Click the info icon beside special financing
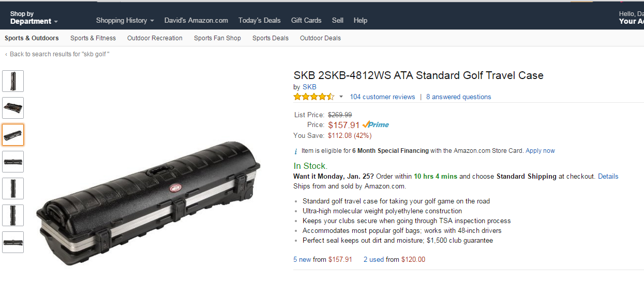644x283 pixels. click(x=296, y=151)
